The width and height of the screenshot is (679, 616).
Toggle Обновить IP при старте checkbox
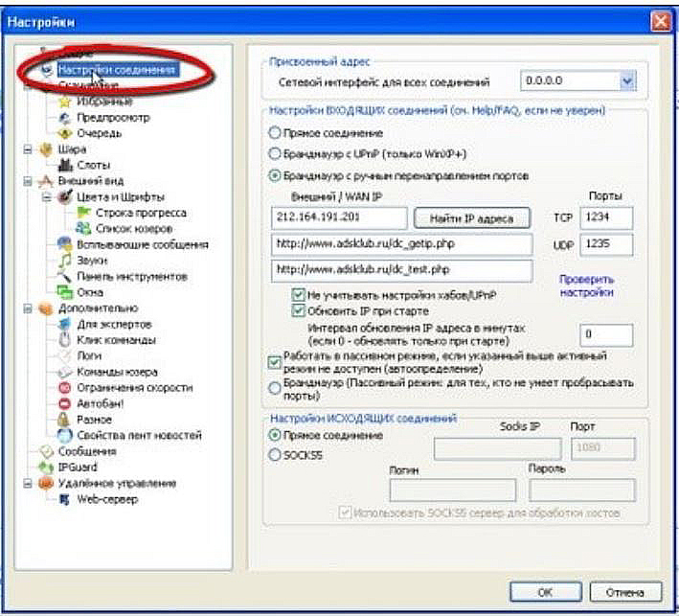coord(297,311)
